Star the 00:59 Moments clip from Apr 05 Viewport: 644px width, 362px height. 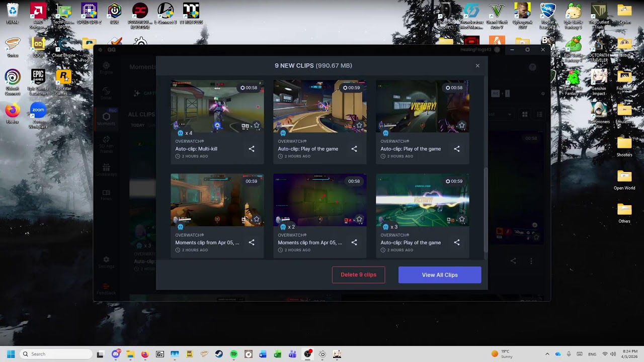257,219
